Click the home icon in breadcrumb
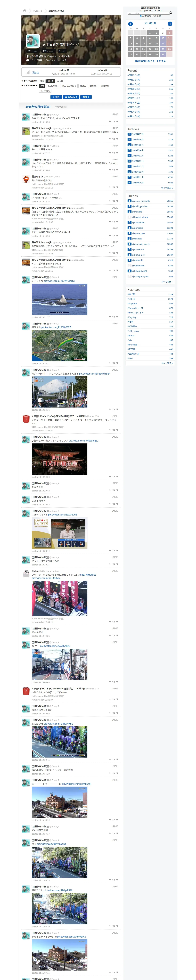The height and width of the screenshot is (980, 196). coord(24,11)
